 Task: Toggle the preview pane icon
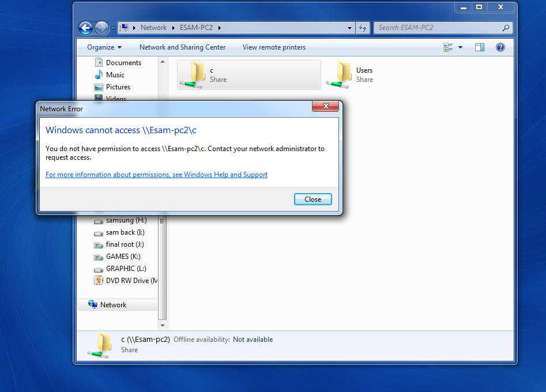tap(480, 47)
